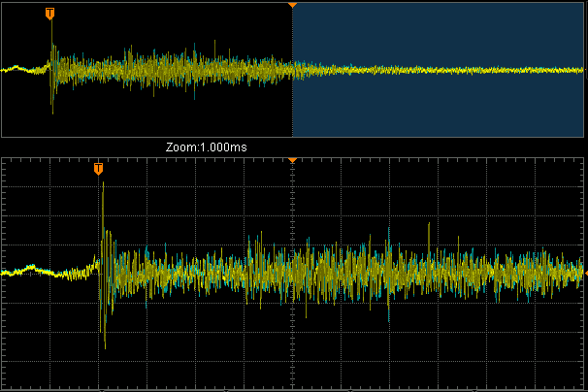Image resolution: width=588 pixels, height=392 pixels.
Task: Click the orange center marker above zoomed grid
Action: 292,160
